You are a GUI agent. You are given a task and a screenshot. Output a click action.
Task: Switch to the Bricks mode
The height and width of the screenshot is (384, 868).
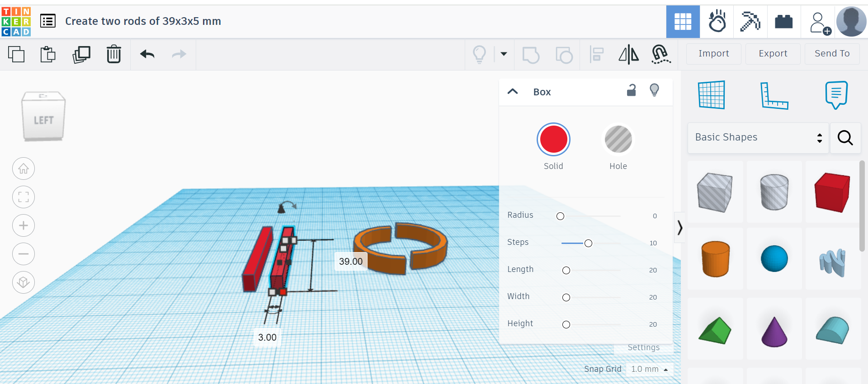(784, 21)
